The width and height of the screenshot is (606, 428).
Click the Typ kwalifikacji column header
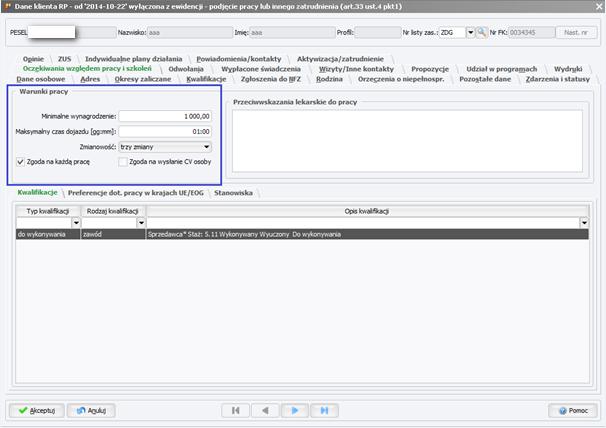coord(48,211)
